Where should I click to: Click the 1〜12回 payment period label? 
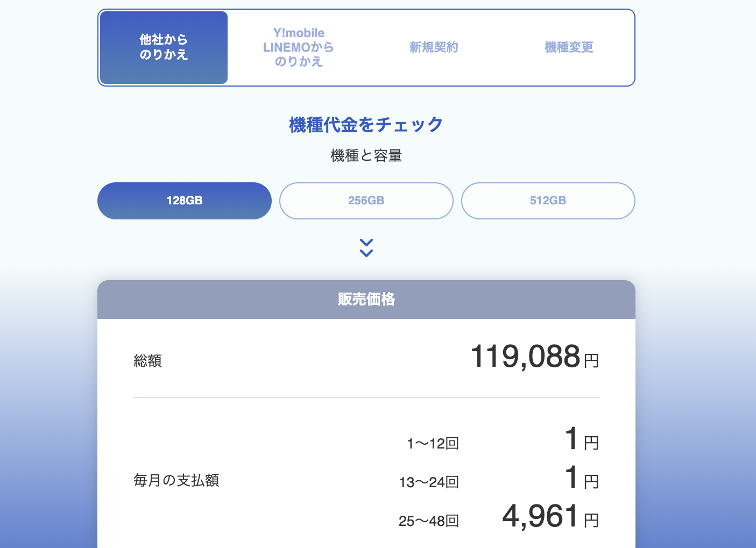pyautogui.click(x=433, y=444)
